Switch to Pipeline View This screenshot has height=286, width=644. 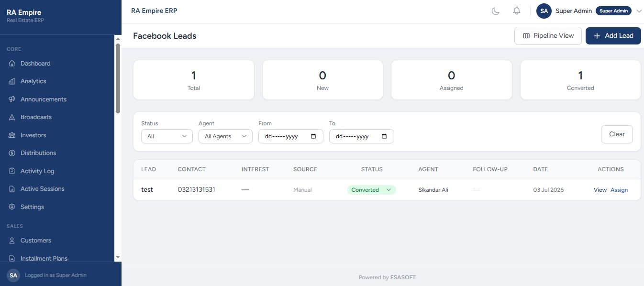(x=548, y=36)
